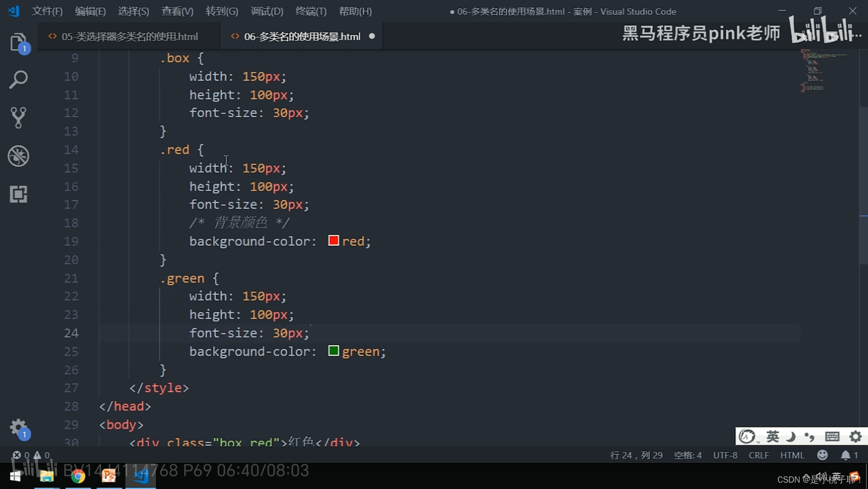The width and height of the screenshot is (868, 489).
Task: Click the green color swatch on line 25
Action: (x=334, y=350)
